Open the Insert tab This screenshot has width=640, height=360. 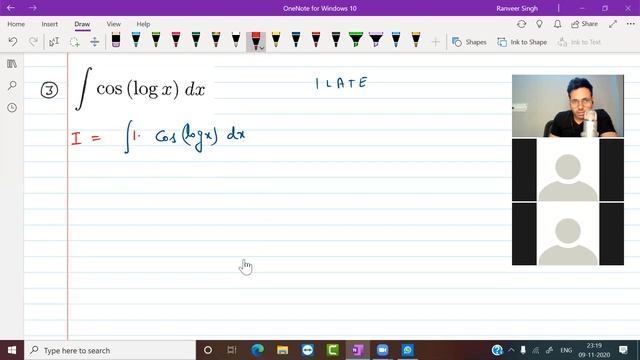coord(49,24)
